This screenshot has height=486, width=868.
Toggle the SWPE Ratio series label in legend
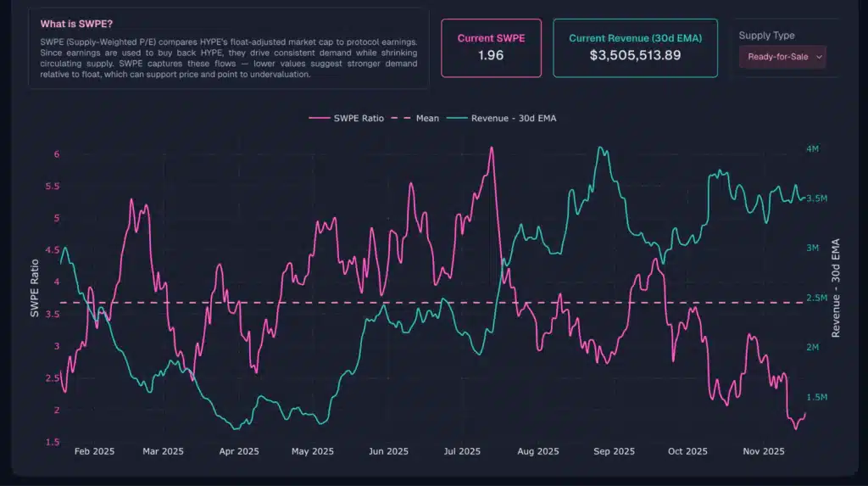point(359,118)
